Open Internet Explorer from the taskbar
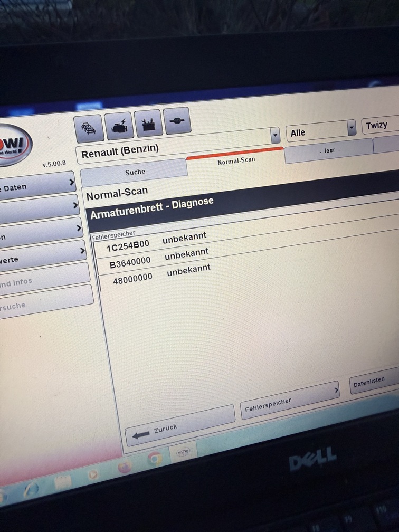This screenshot has height=532, width=399. point(31,489)
